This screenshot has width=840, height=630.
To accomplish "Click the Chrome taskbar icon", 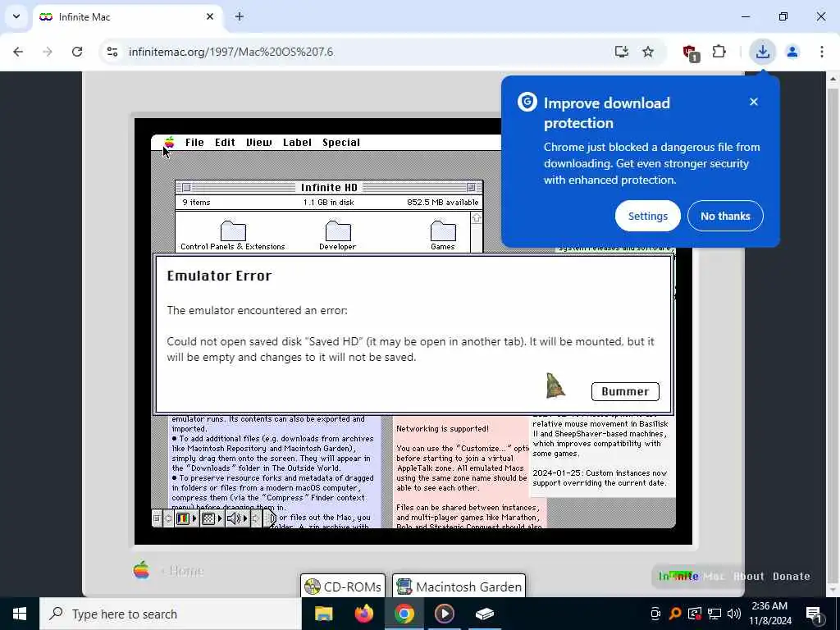I will pos(404,614).
